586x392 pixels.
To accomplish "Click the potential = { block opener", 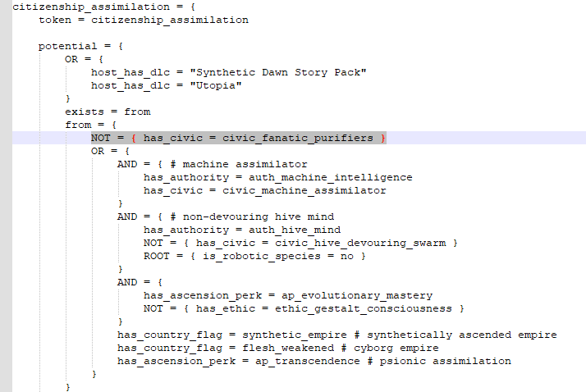I will pos(80,46).
